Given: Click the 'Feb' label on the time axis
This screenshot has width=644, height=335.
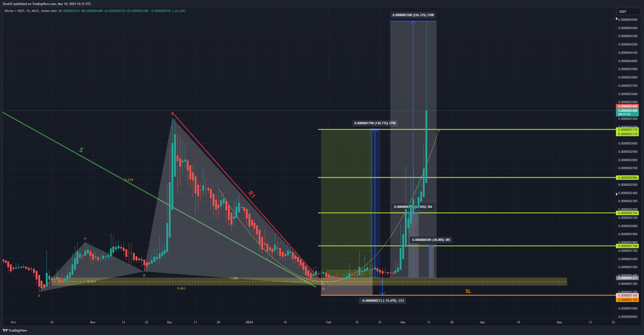Looking at the screenshot, I should (329, 322).
